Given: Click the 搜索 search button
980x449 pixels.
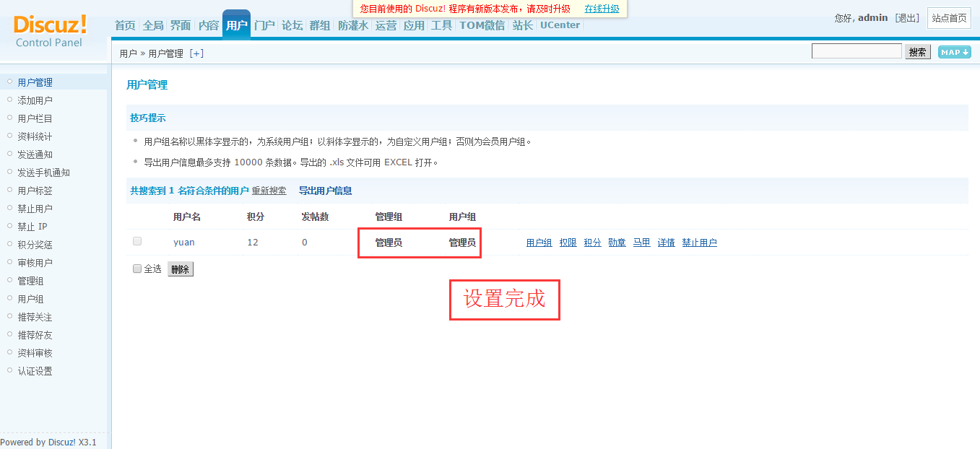Looking at the screenshot, I should coord(917,52).
